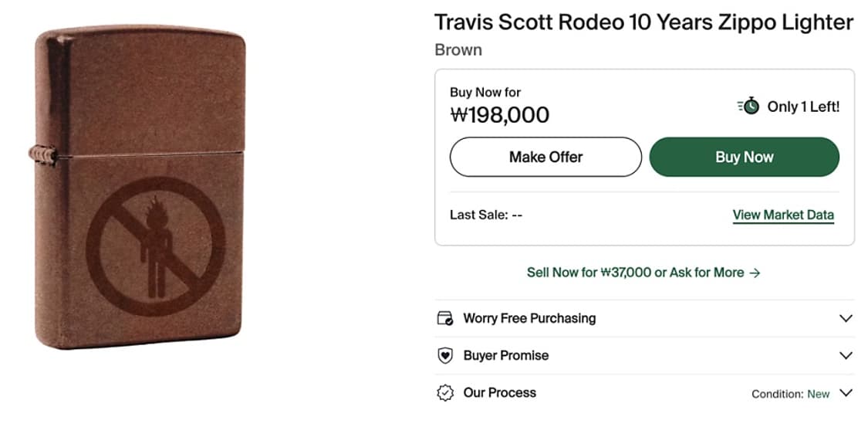Click the no-fire symbol engraved on lighter
The width and height of the screenshot is (868, 427).
click(x=155, y=247)
